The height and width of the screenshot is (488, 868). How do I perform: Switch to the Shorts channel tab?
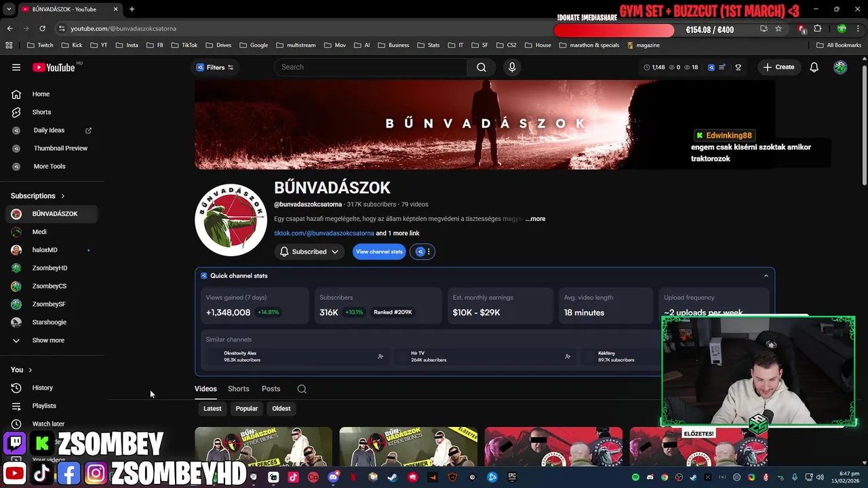[239, 389]
